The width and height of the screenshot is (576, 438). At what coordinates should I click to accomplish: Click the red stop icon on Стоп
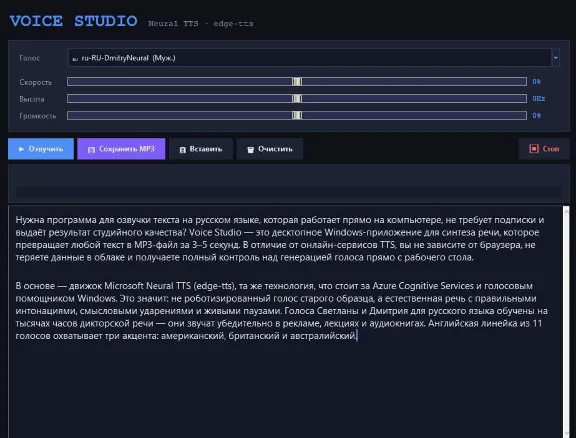click(x=534, y=149)
